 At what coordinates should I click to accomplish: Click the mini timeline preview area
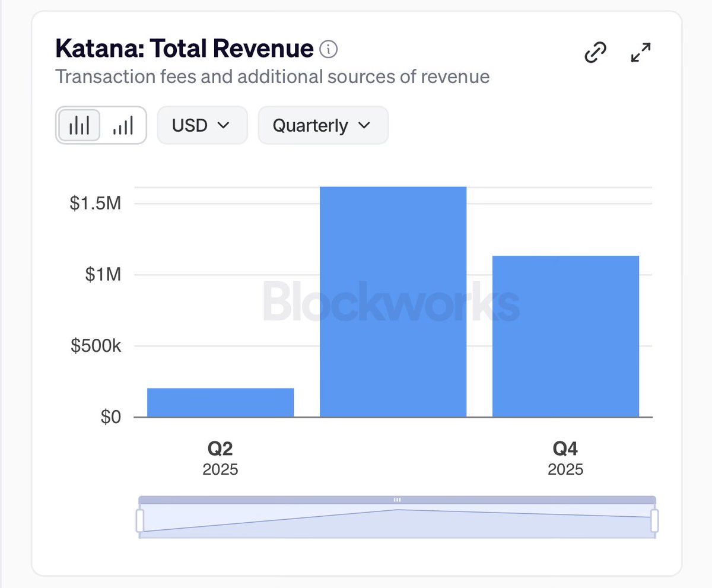click(397, 522)
